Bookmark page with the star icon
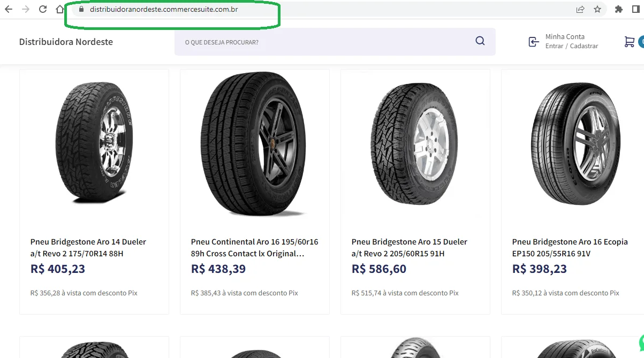The width and height of the screenshot is (644, 358). 597,10
